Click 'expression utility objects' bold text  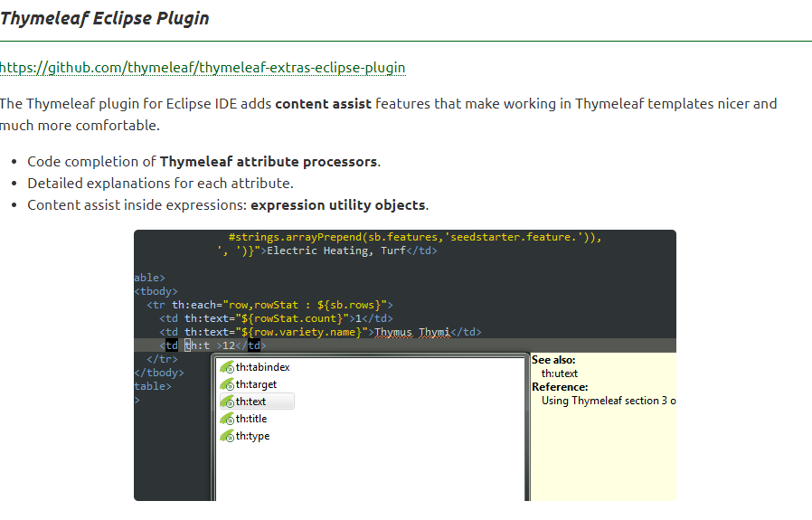[x=338, y=205]
